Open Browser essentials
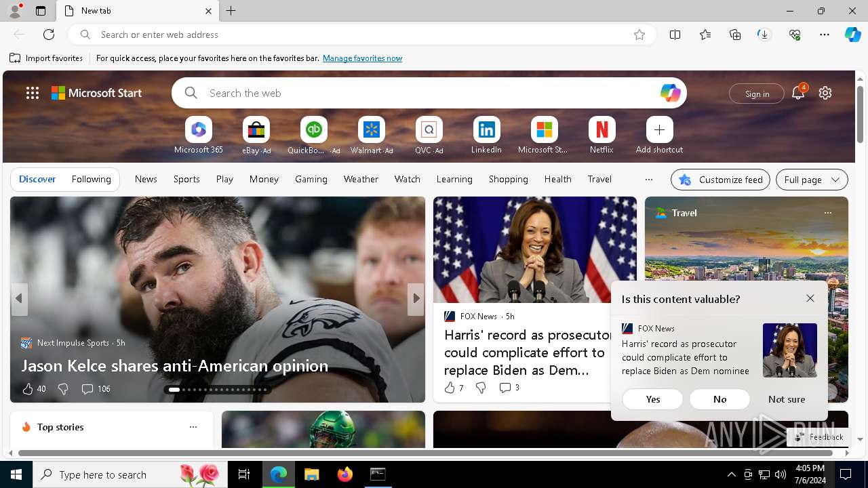 click(795, 35)
